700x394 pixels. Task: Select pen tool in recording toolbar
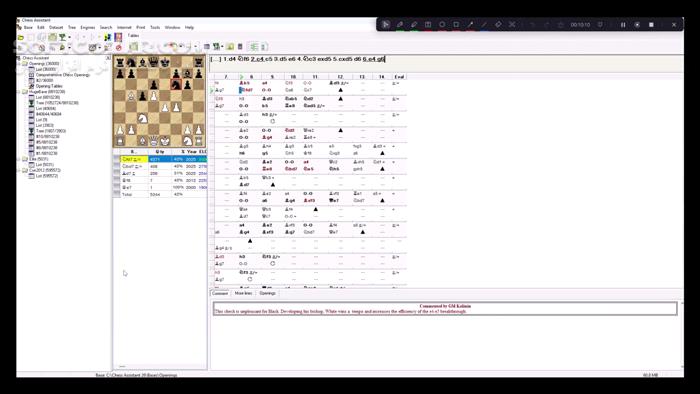click(x=400, y=25)
